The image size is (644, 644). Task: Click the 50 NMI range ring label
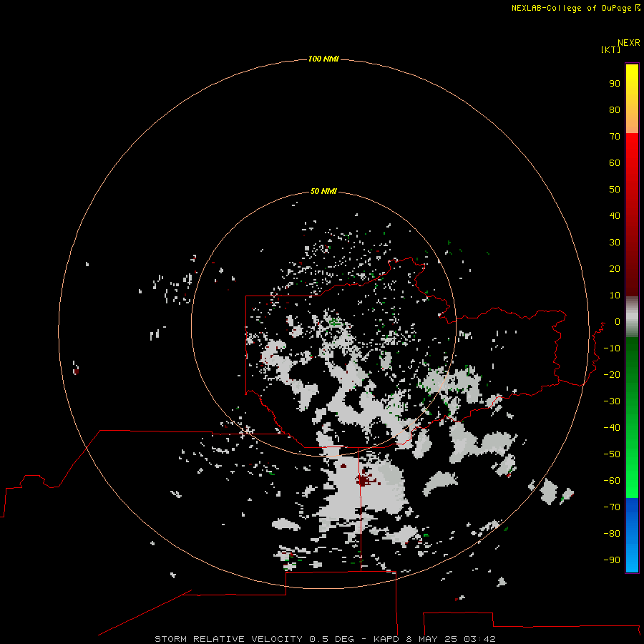(x=323, y=191)
